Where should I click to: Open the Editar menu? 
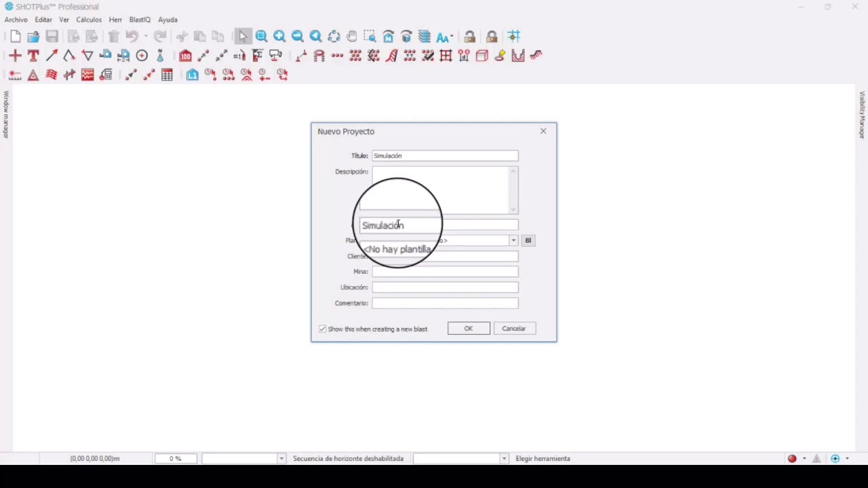pyautogui.click(x=43, y=20)
